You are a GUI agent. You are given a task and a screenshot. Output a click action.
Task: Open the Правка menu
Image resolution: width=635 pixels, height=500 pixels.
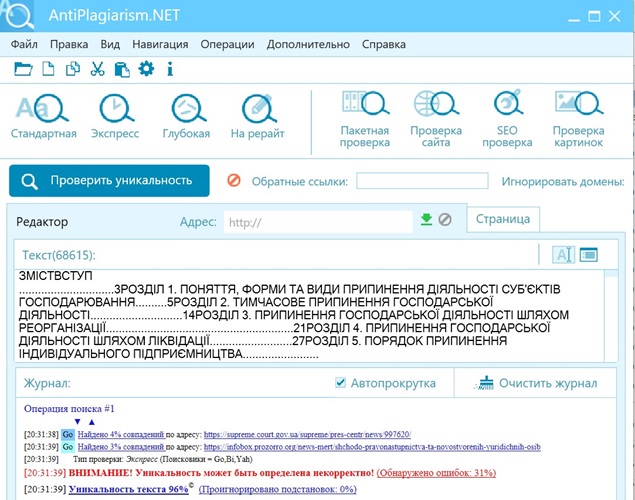point(69,44)
